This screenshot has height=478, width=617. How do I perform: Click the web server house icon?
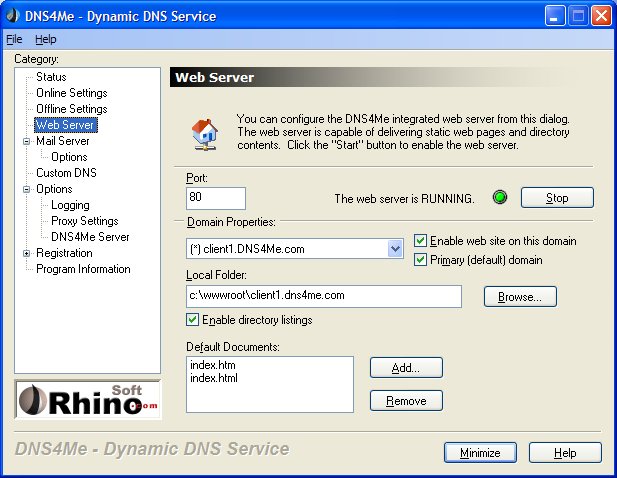click(x=205, y=135)
